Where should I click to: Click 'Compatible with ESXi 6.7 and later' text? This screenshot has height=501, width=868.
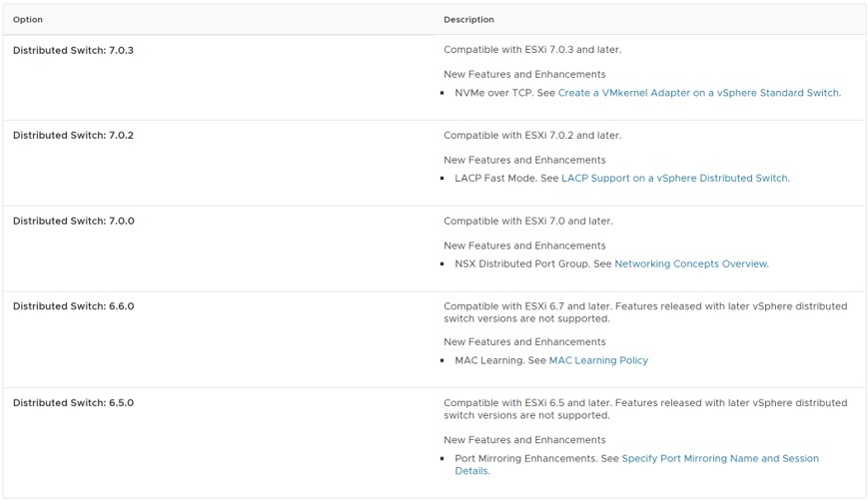[528, 306]
